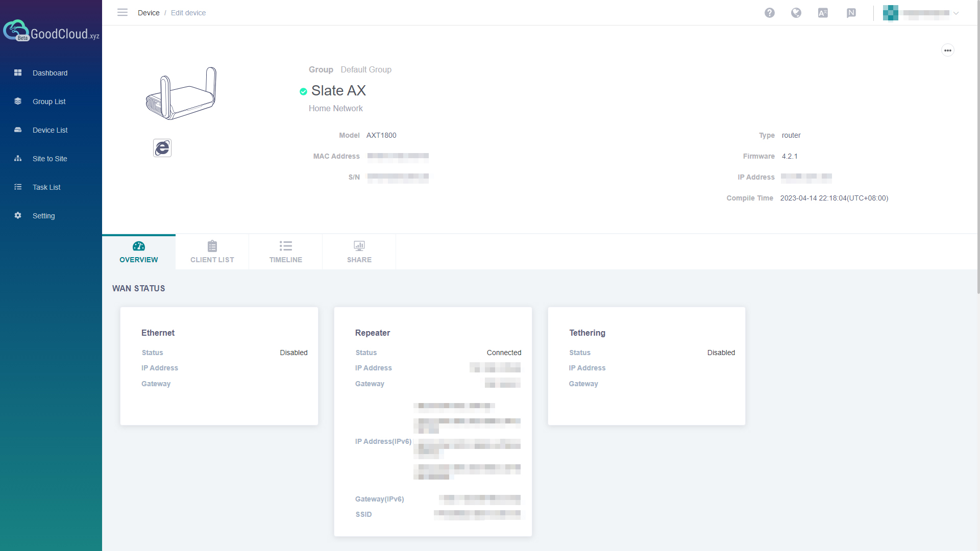Click the user avatar image

click(891, 13)
